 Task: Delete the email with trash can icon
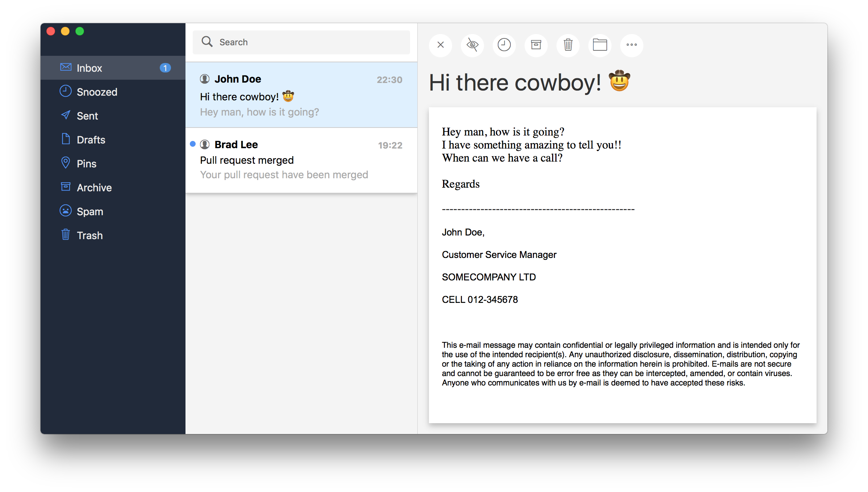(568, 45)
